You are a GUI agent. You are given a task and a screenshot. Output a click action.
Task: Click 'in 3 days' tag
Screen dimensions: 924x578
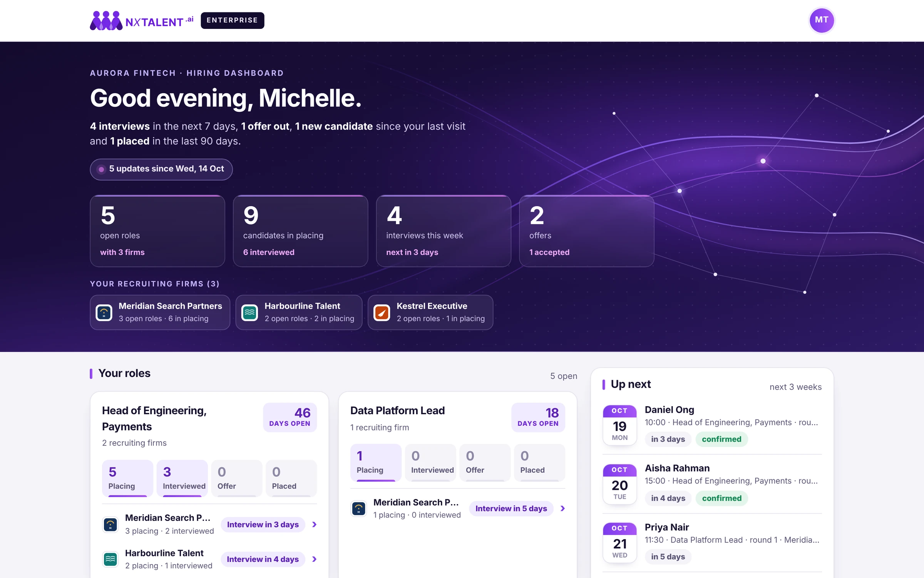click(668, 439)
